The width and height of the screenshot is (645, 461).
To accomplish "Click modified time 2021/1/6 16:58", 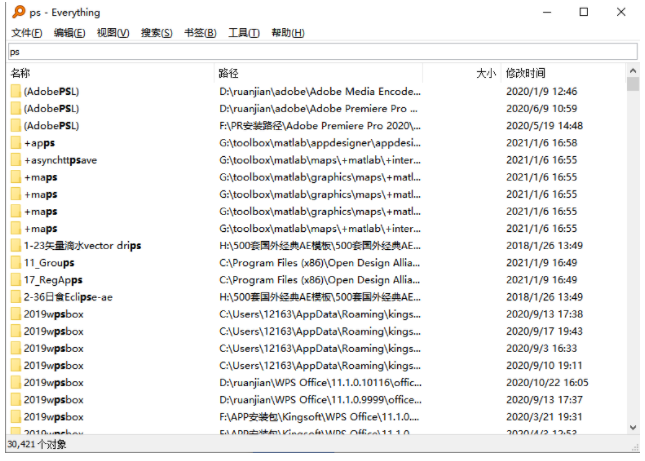I will tap(542, 143).
